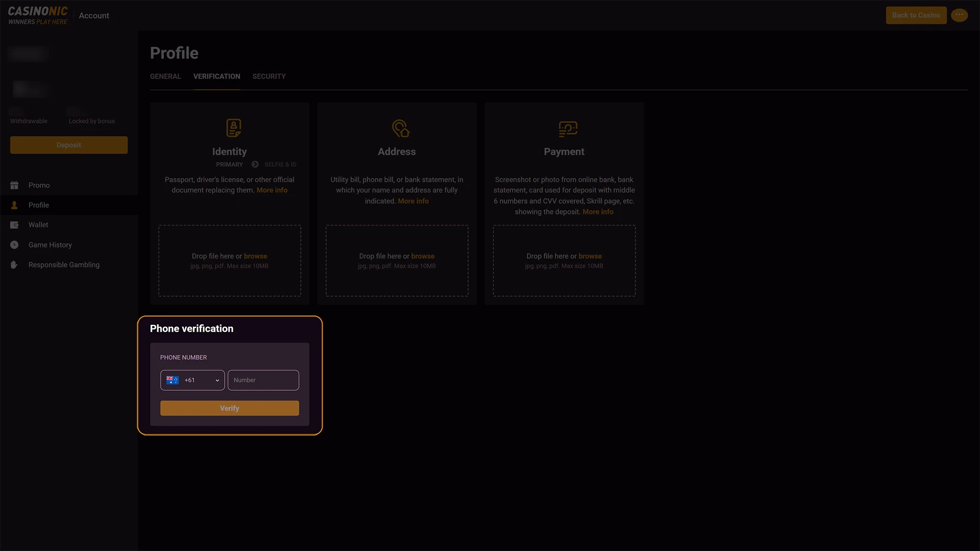Click the Promo gift icon in sidebar
980x551 pixels.
click(x=14, y=185)
